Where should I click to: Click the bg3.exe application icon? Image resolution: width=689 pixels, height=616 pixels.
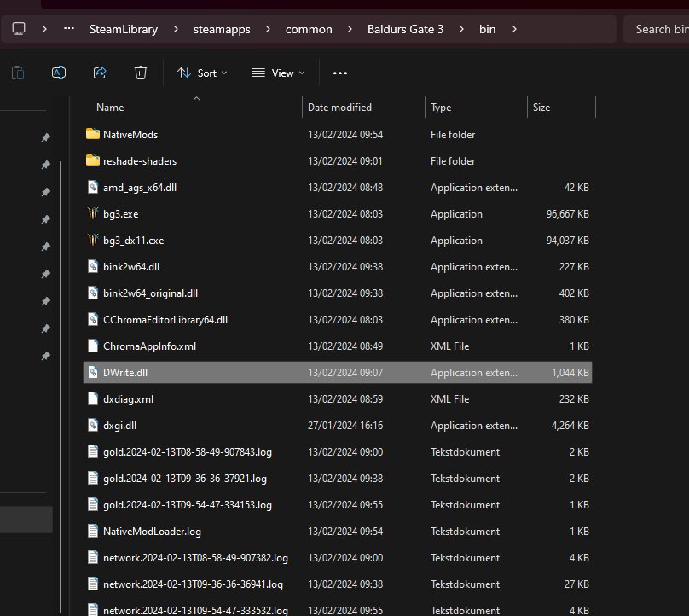pos(93,214)
